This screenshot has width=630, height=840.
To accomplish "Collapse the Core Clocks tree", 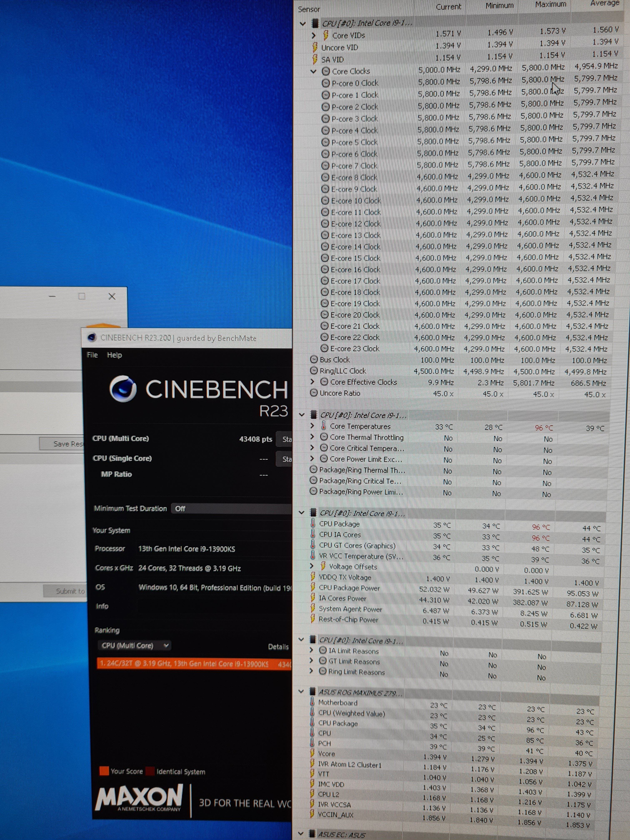I will (x=313, y=71).
